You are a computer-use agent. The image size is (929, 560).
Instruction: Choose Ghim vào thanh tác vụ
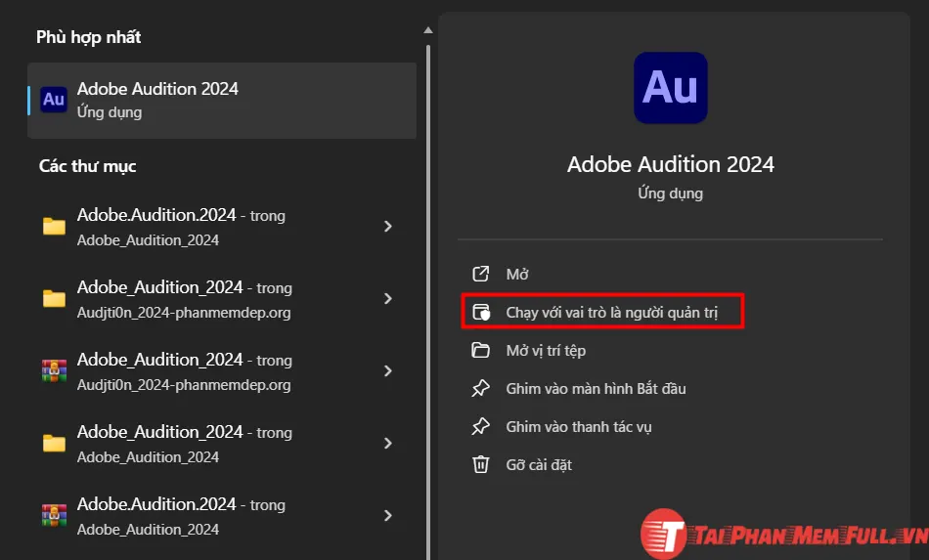click(x=578, y=427)
